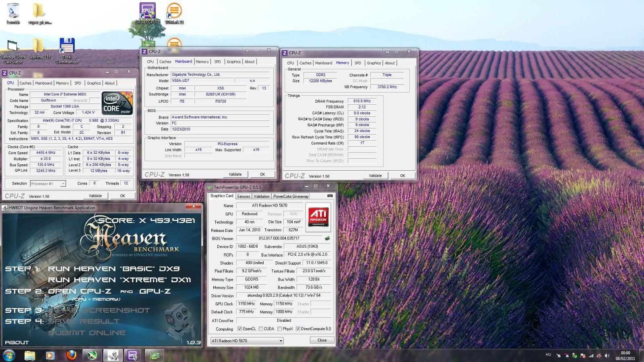
Task: Open the wprime_155 folder icon
Action: click(x=39, y=49)
